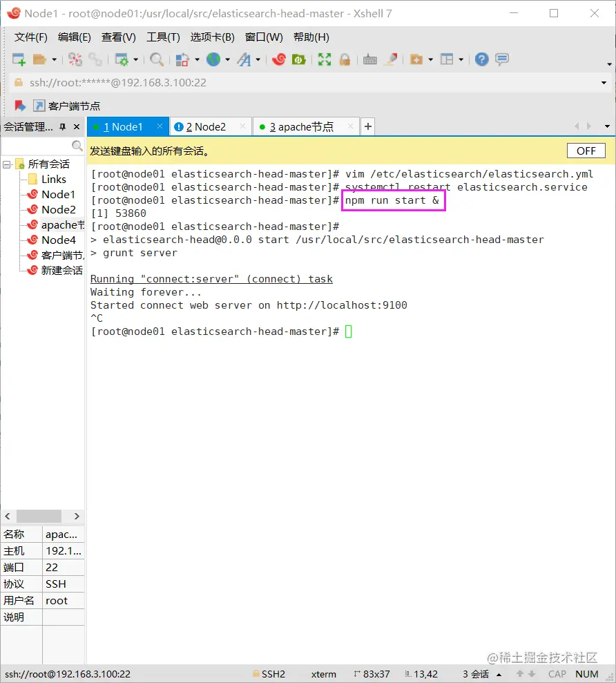Open the tab list dropdown arrow
Screen dimensions: 616x683
tap(607, 126)
